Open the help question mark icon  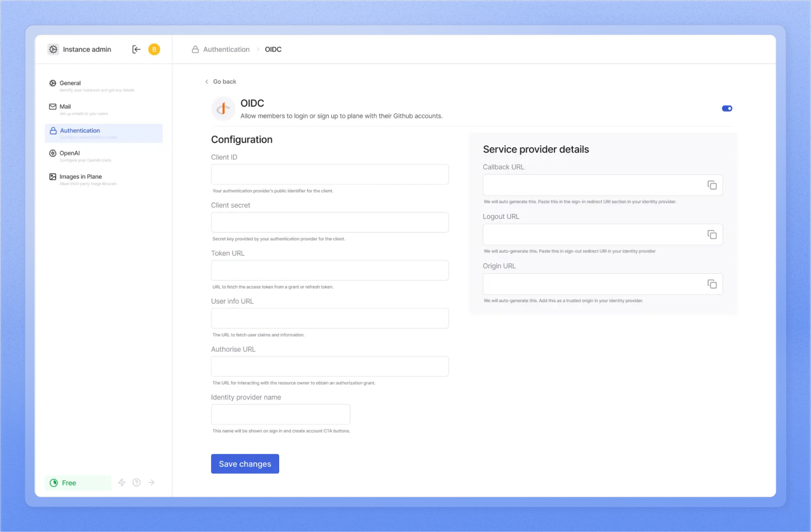[x=136, y=482]
